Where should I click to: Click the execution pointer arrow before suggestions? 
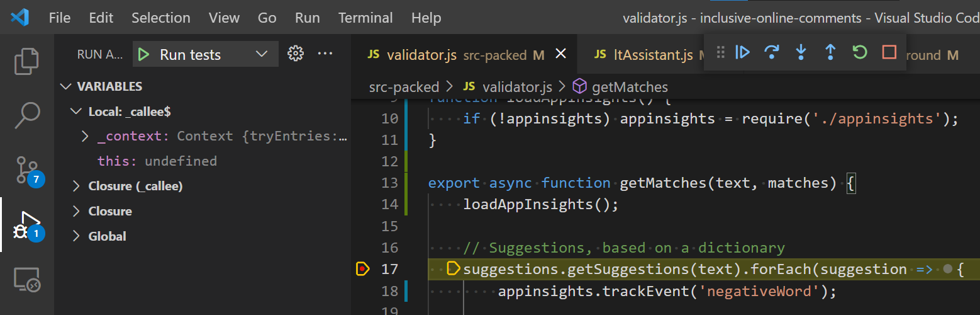[453, 269]
